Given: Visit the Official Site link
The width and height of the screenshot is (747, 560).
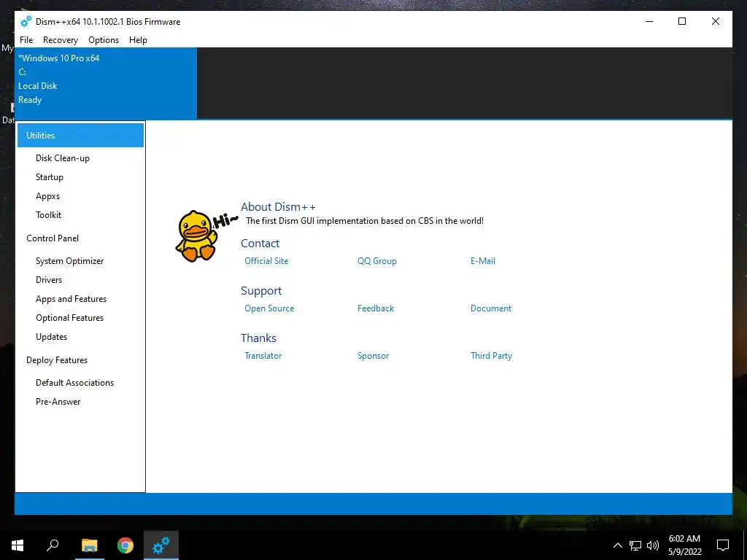Looking at the screenshot, I should (266, 261).
